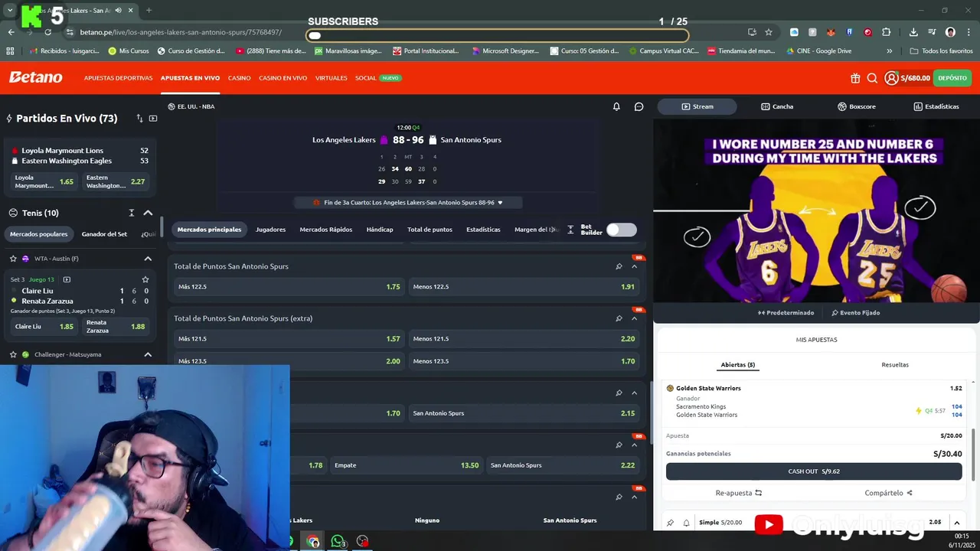Click the green DEPÓSITO button
The image size is (980, 551).
coord(952,78)
